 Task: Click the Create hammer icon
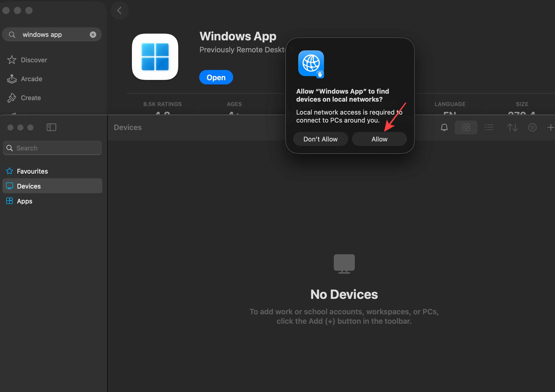(12, 98)
